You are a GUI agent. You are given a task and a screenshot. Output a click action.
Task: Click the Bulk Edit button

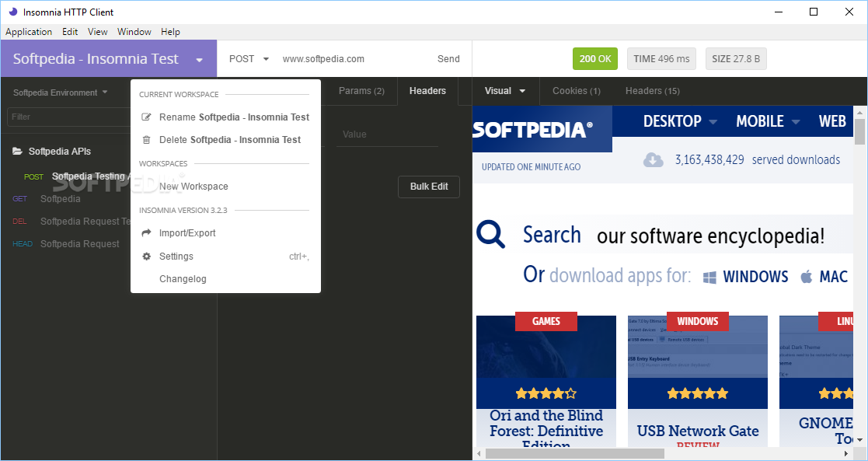pyautogui.click(x=429, y=186)
